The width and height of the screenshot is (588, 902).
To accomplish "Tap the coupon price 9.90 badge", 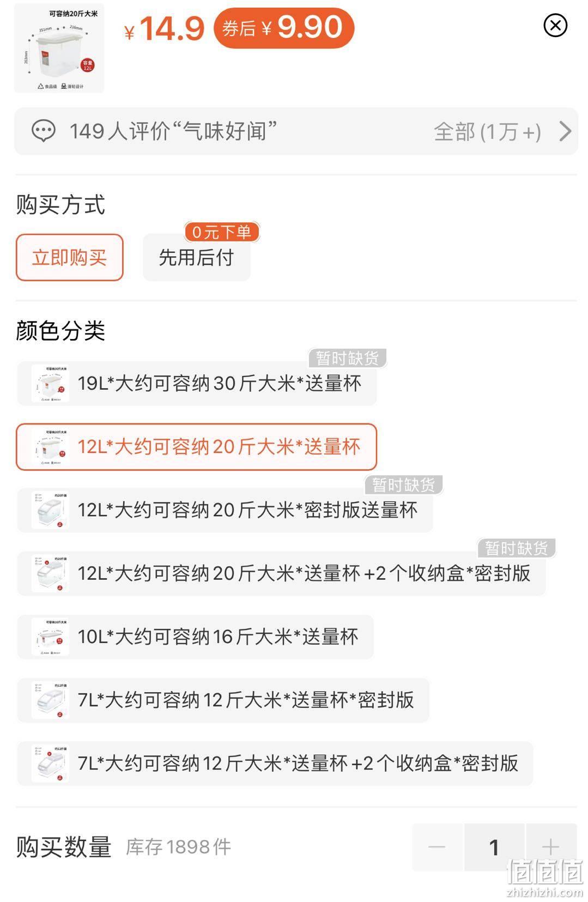I will tap(284, 27).
